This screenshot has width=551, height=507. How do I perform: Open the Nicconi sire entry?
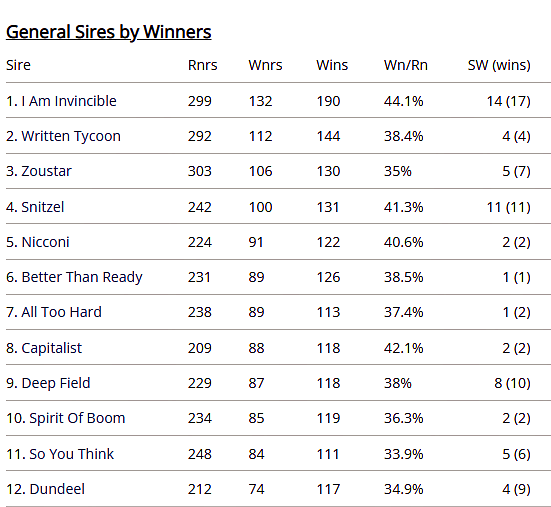45,242
